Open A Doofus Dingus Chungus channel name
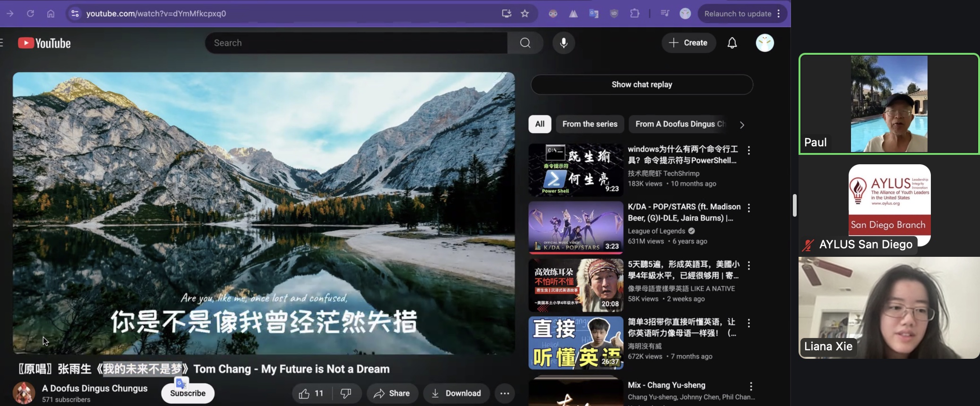This screenshot has height=406, width=980. 95,389
